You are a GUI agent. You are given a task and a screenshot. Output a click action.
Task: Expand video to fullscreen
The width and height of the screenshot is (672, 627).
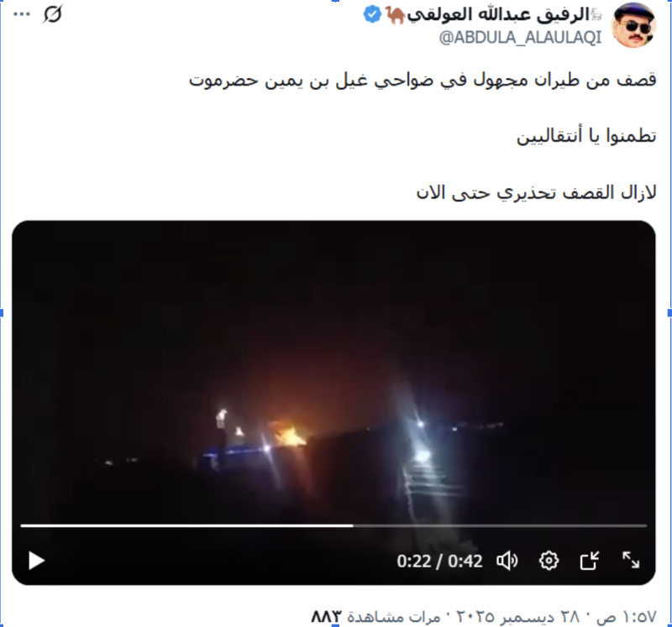click(631, 560)
